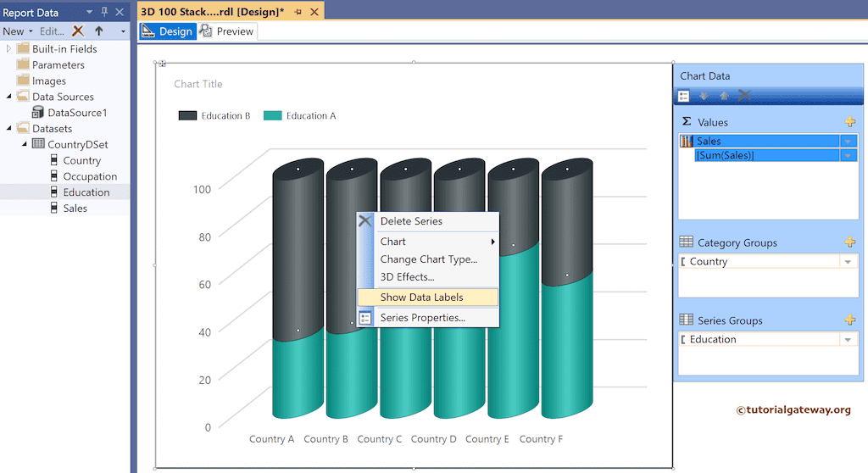Click the 100 value axis label

click(202, 189)
